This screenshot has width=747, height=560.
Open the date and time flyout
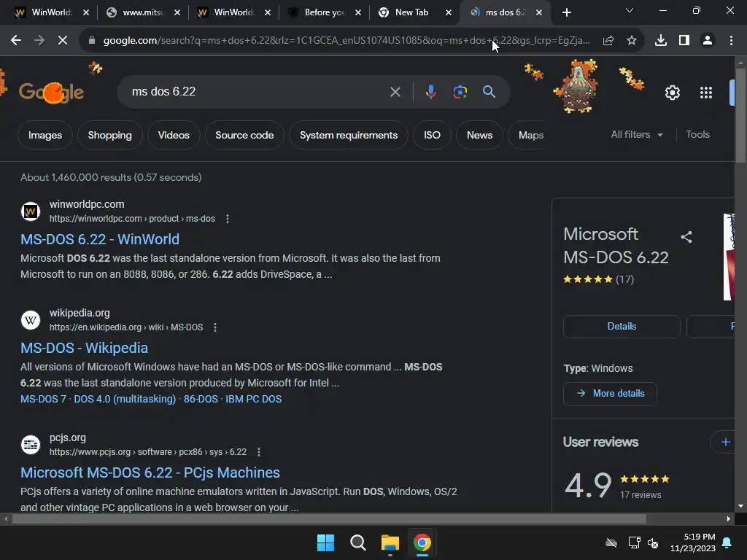coord(693,542)
